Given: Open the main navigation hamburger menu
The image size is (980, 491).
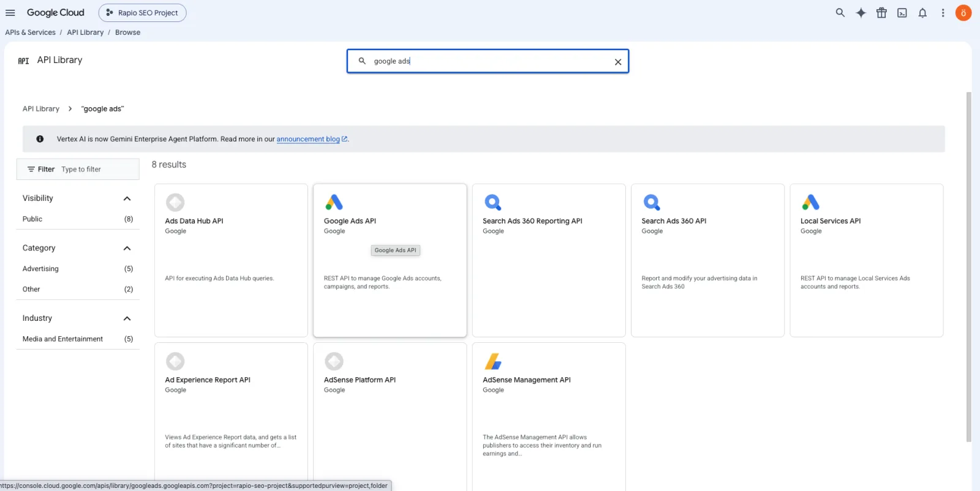Looking at the screenshot, I should point(10,13).
